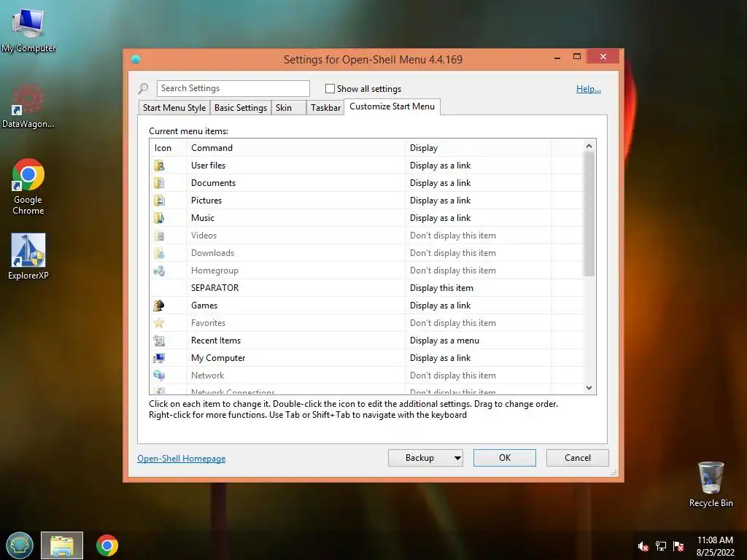The image size is (747, 560).
Task: Change display setting for Pictures
Action: [440, 201]
